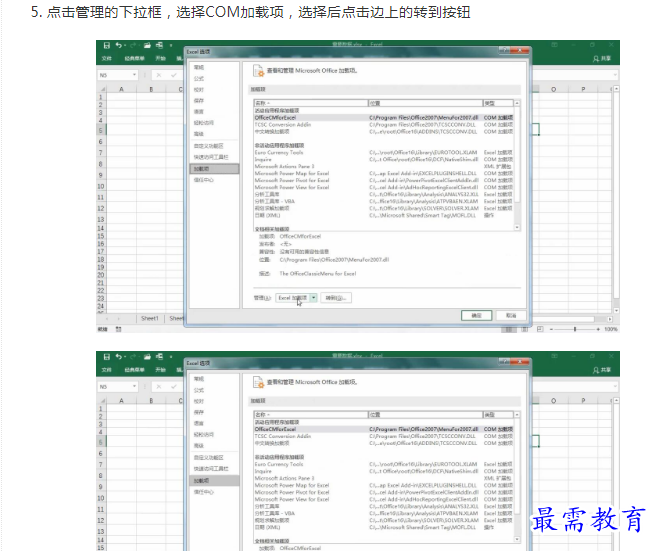Click Redo arrow in first Excel screenshot

(x=133, y=45)
